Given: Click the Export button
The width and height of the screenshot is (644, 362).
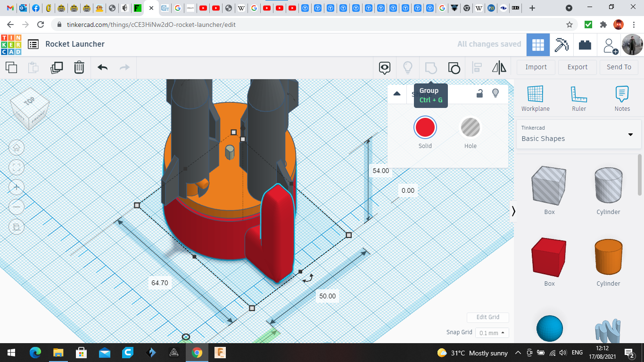Looking at the screenshot, I should (x=577, y=67).
